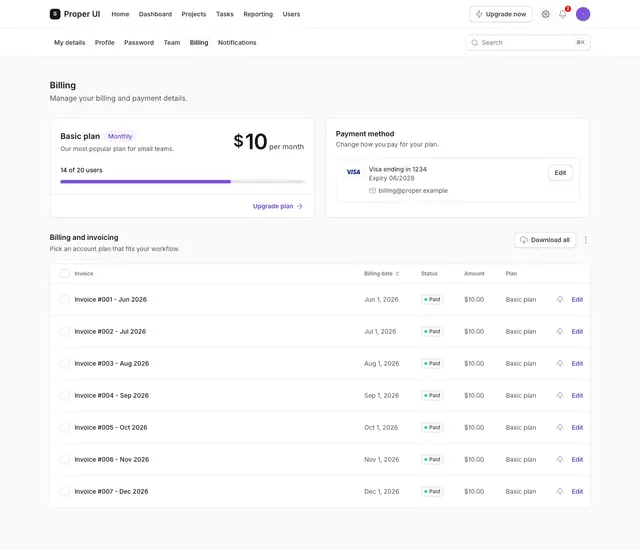Click the date Jul 1, 2026

tap(380, 331)
